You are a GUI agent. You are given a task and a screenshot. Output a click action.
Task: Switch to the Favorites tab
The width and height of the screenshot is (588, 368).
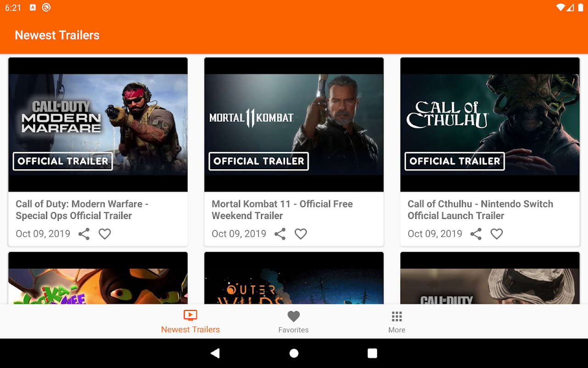click(x=294, y=322)
